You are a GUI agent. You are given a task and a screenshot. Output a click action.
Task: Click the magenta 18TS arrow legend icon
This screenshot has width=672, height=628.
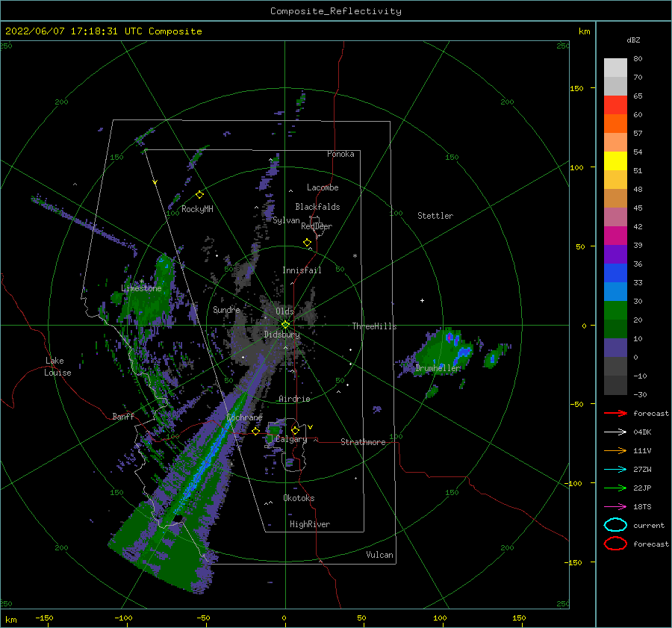pos(615,507)
